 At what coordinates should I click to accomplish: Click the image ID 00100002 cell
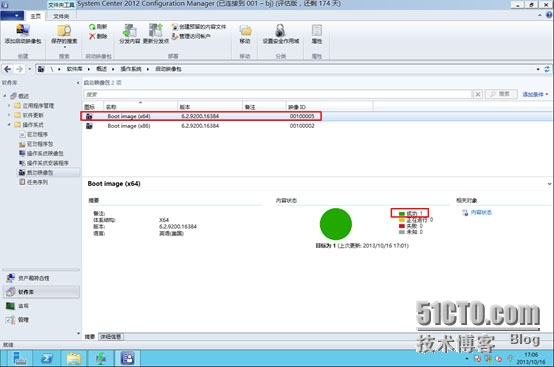click(302, 126)
